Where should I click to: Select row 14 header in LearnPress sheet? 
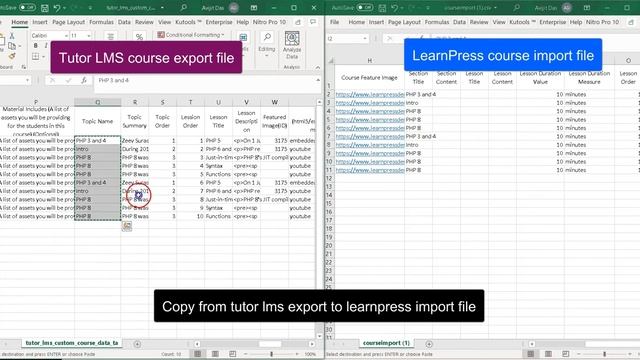pyautogui.click(x=329, y=195)
